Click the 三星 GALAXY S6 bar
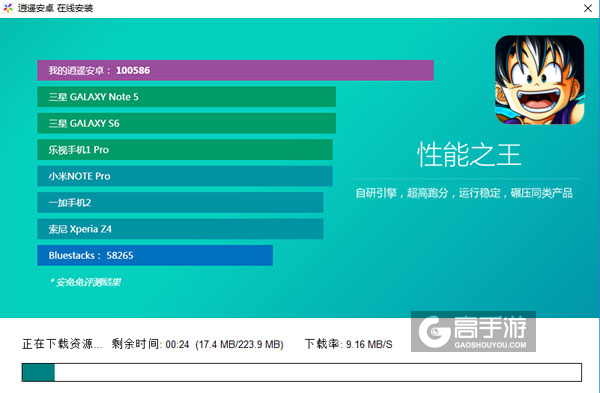This screenshot has height=393, width=600. 186,123
